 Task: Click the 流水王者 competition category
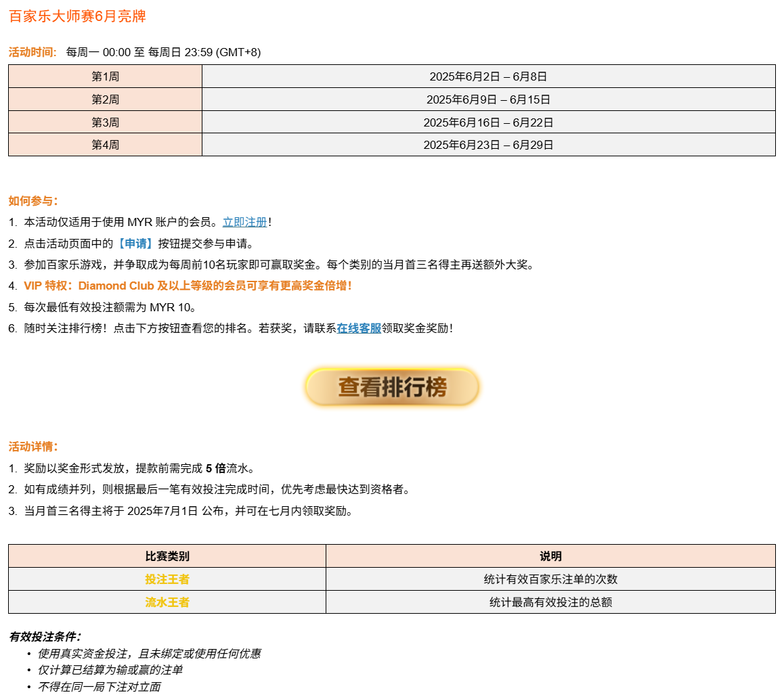pos(167,602)
